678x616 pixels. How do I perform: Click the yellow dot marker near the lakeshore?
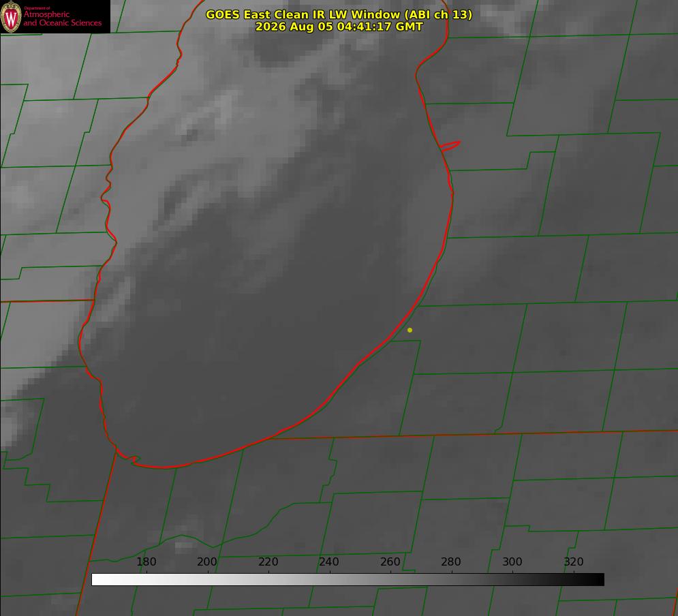410,330
